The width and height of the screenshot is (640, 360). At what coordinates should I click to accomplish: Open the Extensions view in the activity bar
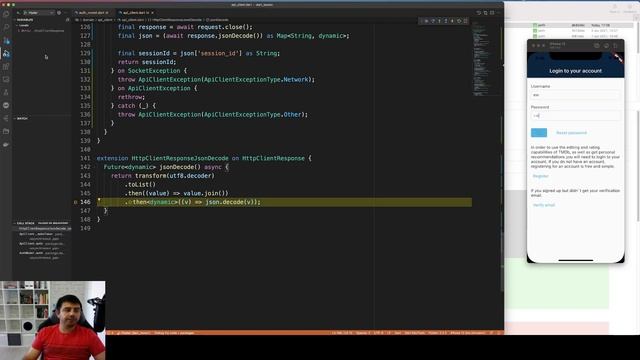(x=6, y=67)
